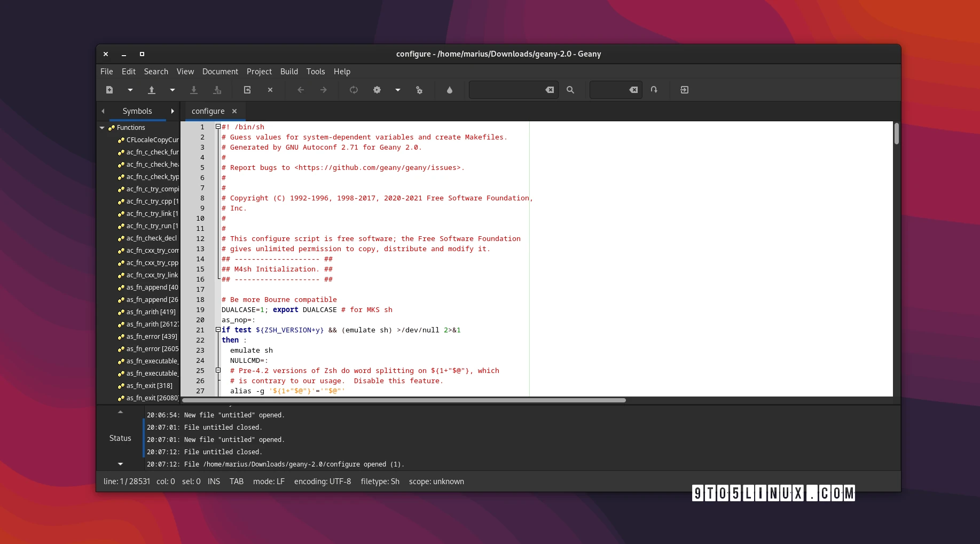Build the current project with the gear icon
This screenshot has width=980, height=544.
coord(377,90)
